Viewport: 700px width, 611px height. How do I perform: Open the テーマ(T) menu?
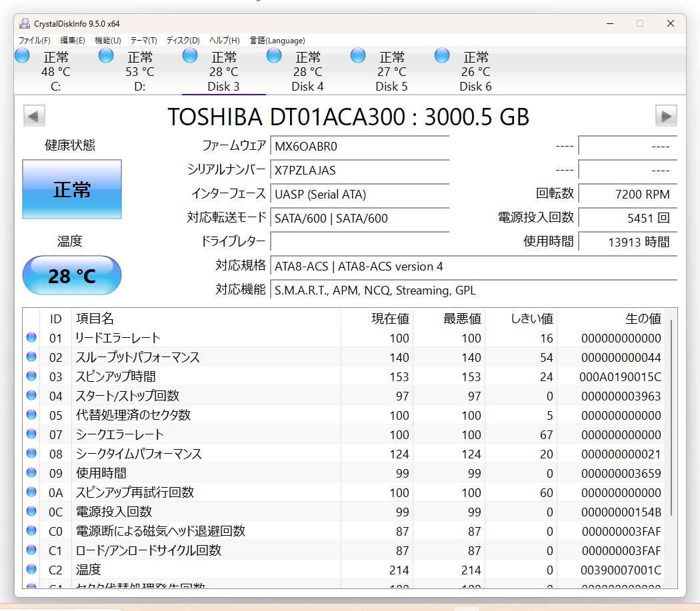pyautogui.click(x=143, y=41)
